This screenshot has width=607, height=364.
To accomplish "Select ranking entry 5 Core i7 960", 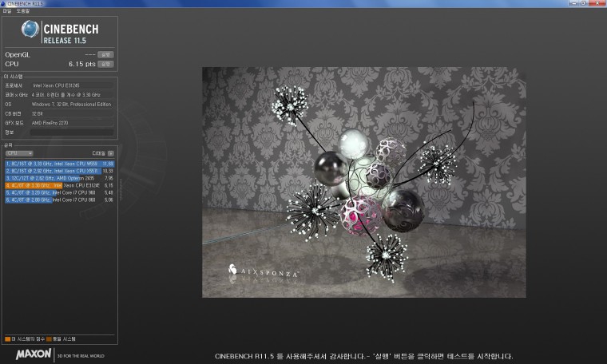I will click(59, 192).
